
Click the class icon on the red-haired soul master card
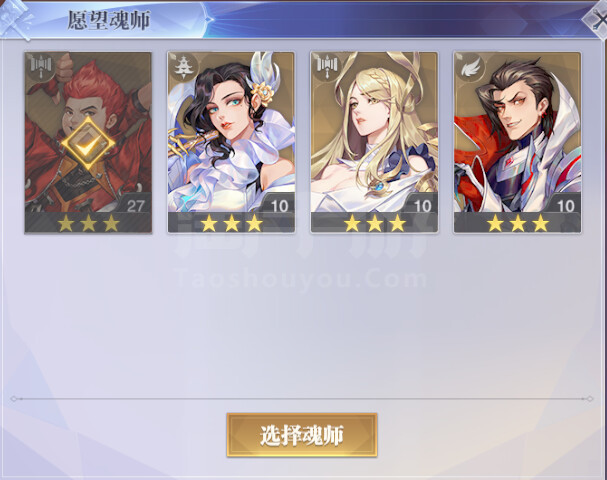[x=40, y=65]
